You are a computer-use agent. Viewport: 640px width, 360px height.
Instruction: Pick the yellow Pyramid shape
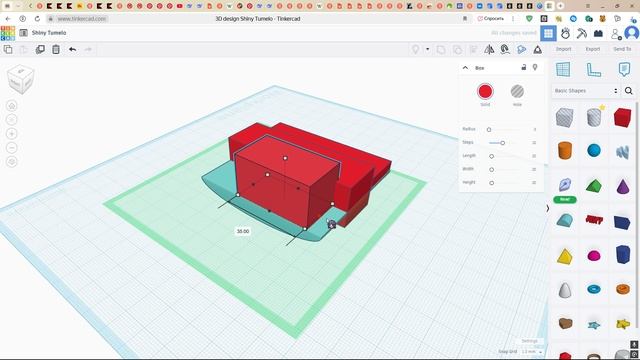pos(565,256)
